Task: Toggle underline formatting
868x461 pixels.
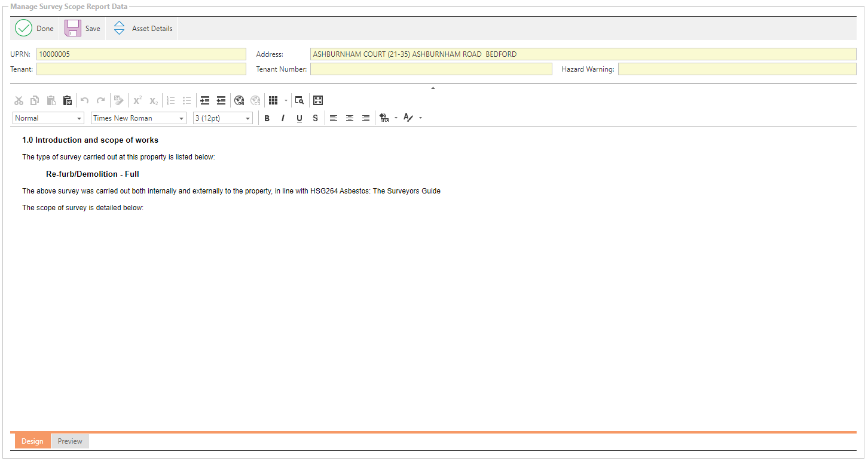Action: pyautogui.click(x=299, y=118)
